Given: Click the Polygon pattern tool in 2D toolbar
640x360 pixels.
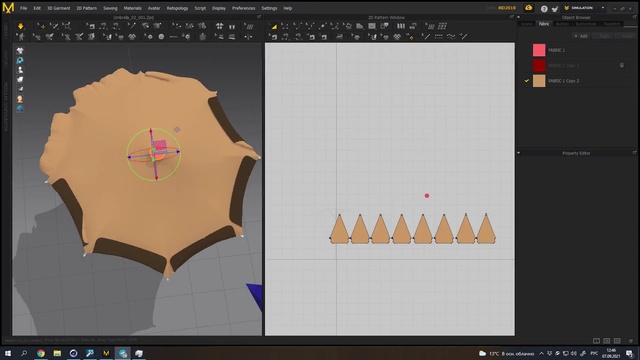Looking at the screenshot, I should point(360,26).
